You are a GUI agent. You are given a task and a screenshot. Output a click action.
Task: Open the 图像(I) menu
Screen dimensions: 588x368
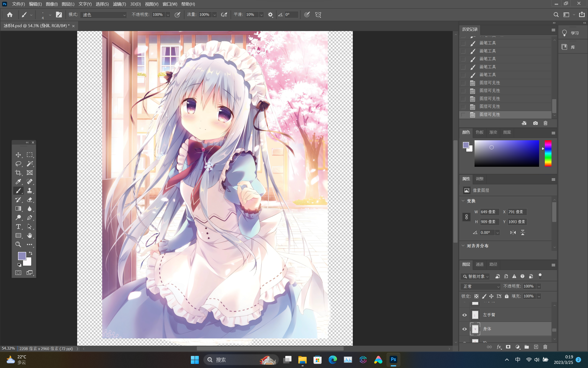coord(52,4)
